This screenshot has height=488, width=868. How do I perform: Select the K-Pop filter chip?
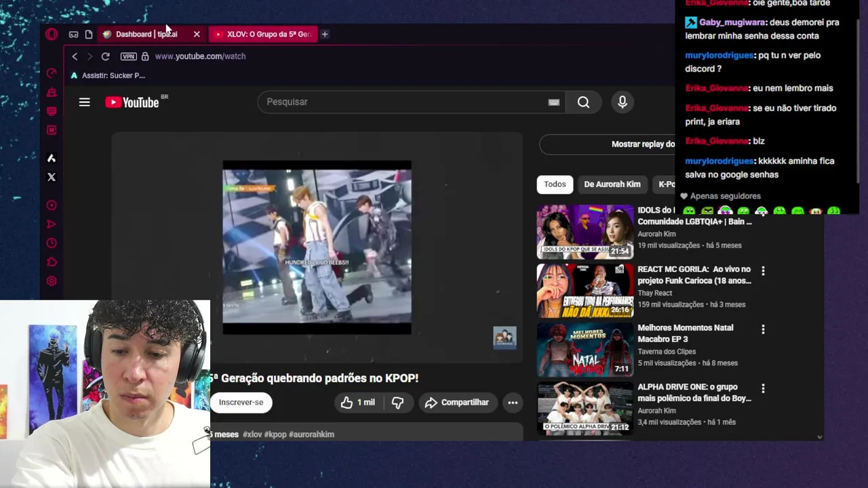coord(665,184)
